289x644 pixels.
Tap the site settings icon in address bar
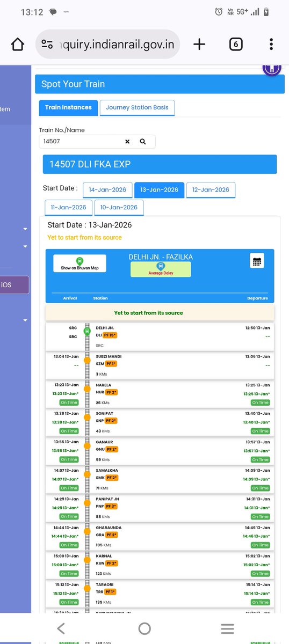(47, 45)
